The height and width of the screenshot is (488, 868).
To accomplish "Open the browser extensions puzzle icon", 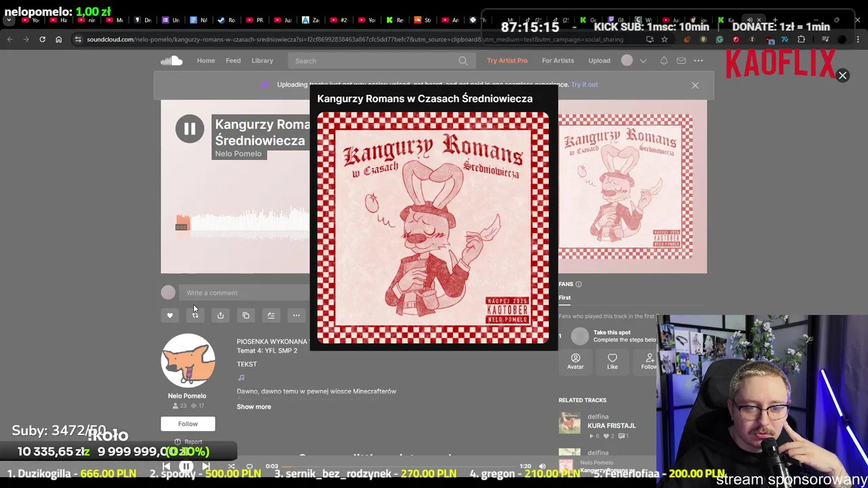I will [801, 39].
